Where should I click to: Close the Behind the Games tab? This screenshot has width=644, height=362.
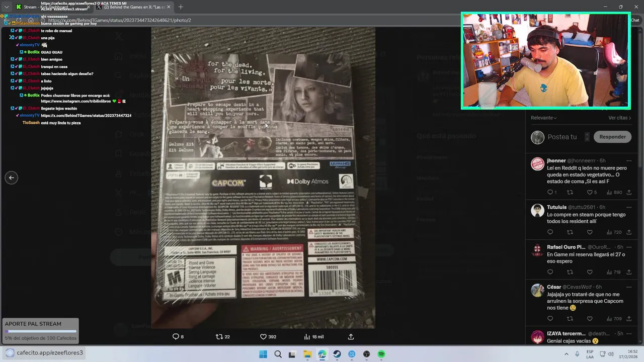coord(169,7)
